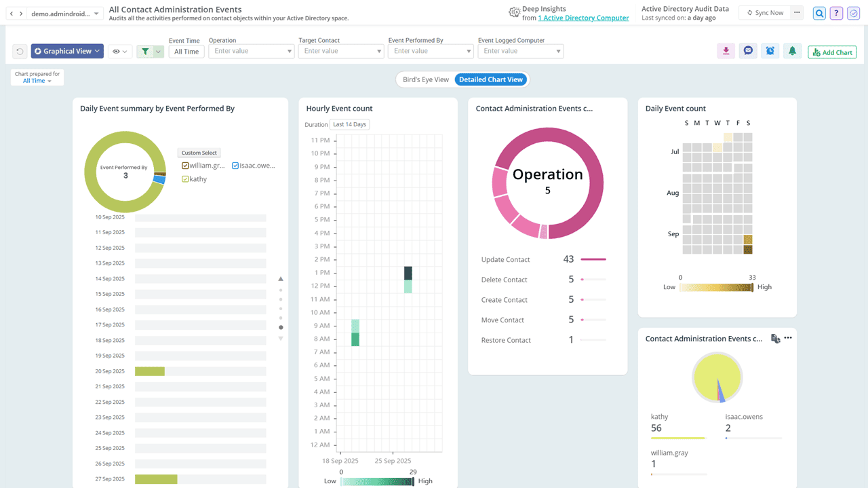
Task: Open the search magnifier icon in header
Action: [820, 13]
